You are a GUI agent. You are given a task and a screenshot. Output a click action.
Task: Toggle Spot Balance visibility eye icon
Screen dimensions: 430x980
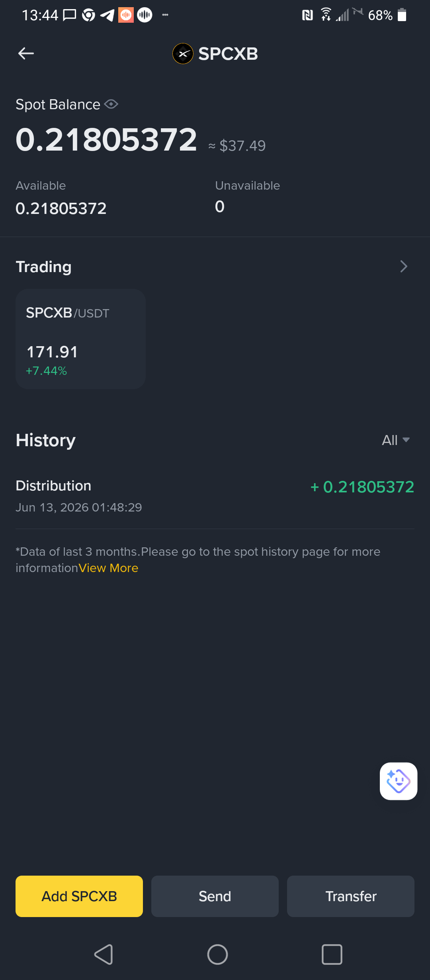click(x=111, y=104)
